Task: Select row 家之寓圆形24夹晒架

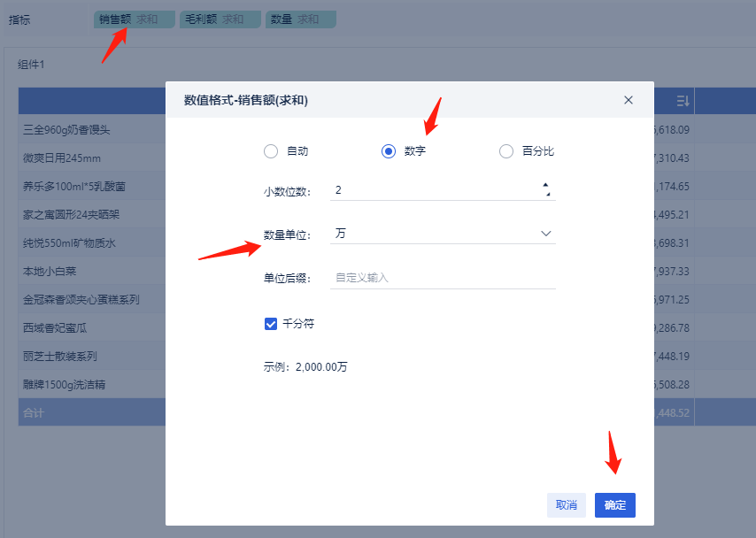Action: tap(71, 214)
